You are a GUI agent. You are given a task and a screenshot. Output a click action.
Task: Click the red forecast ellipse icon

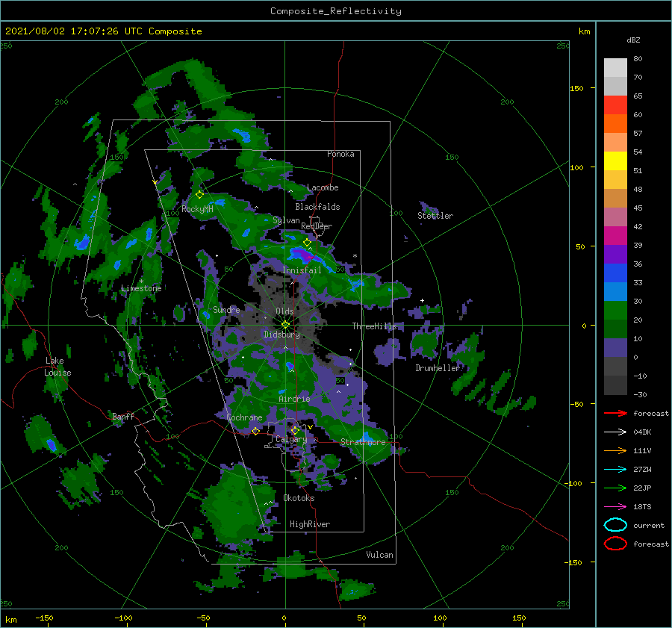[x=615, y=544]
